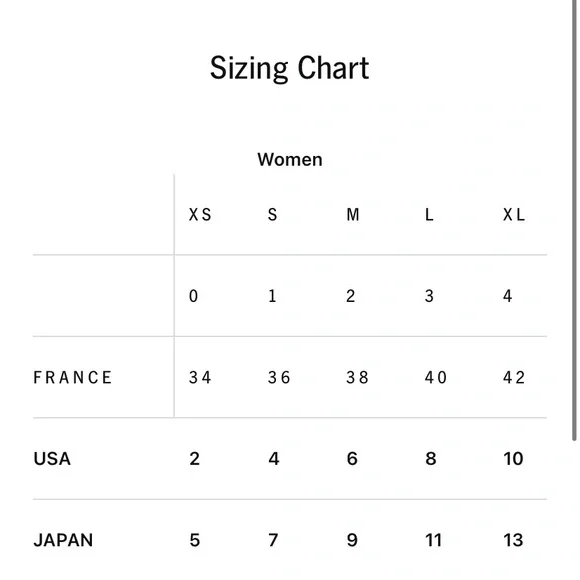Click numeric size 0 cell
This screenshot has height=580, width=580.
point(193,296)
